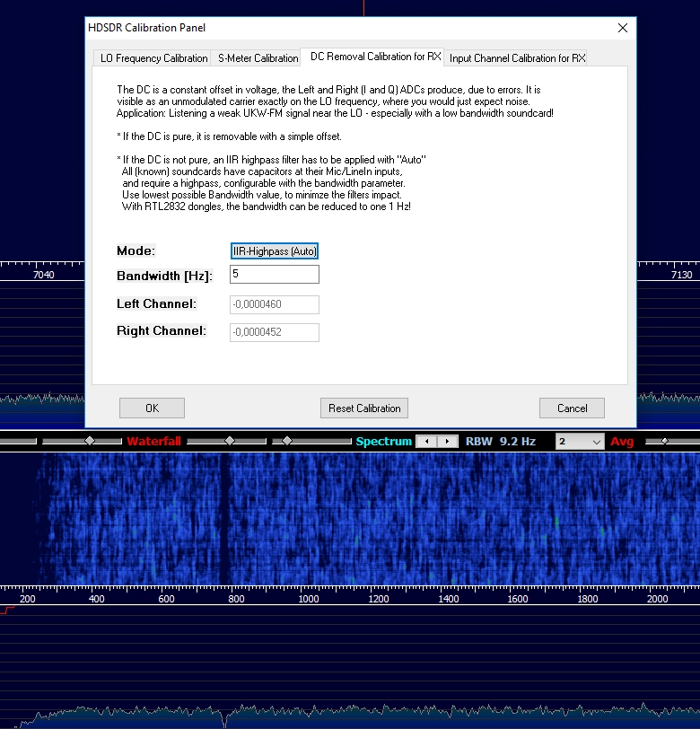The width and height of the screenshot is (700, 729).
Task: Click the HDSDR Calibration Panel title
Action: (x=146, y=28)
